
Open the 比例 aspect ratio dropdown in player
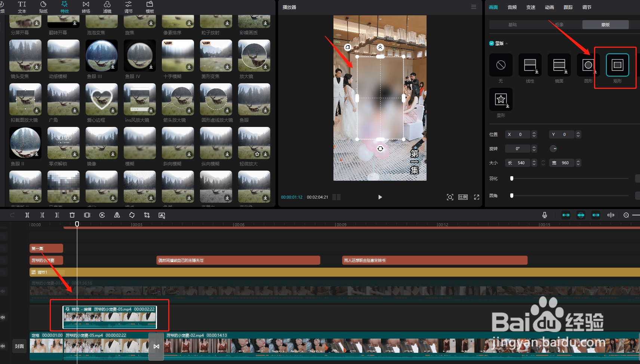point(463,197)
